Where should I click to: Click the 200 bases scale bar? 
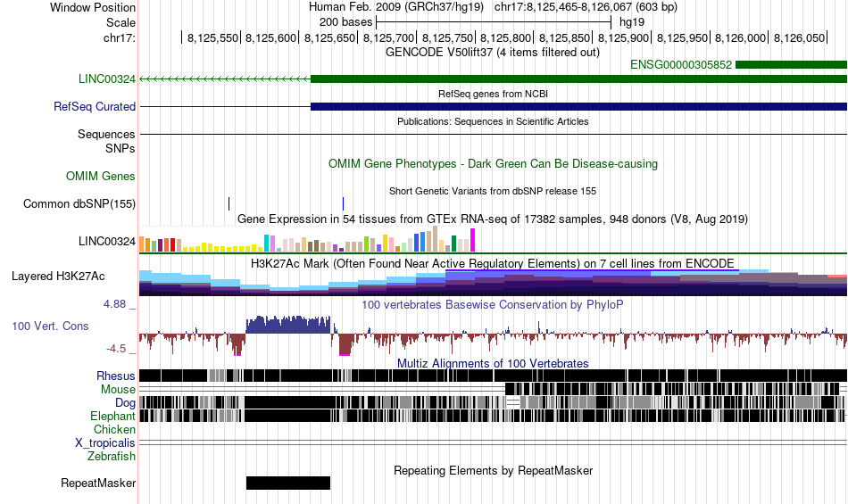pyautogui.click(x=494, y=22)
